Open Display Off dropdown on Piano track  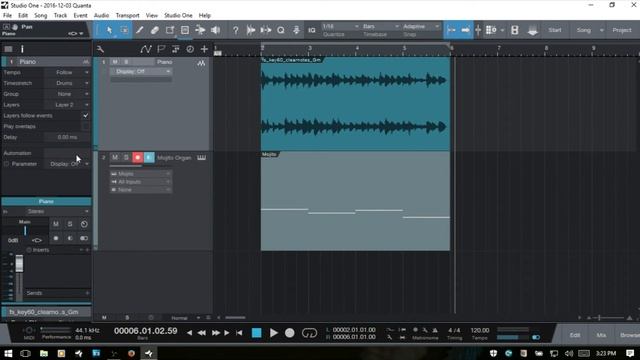(x=141, y=71)
